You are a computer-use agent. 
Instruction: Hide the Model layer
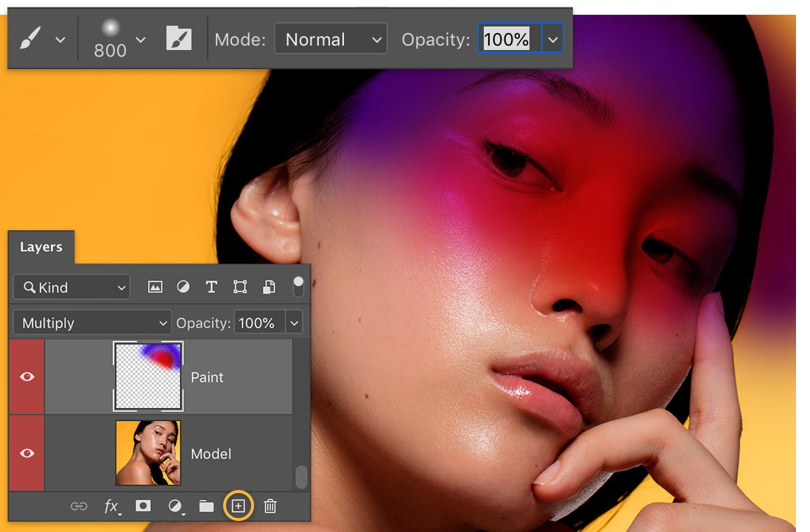click(x=27, y=453)
